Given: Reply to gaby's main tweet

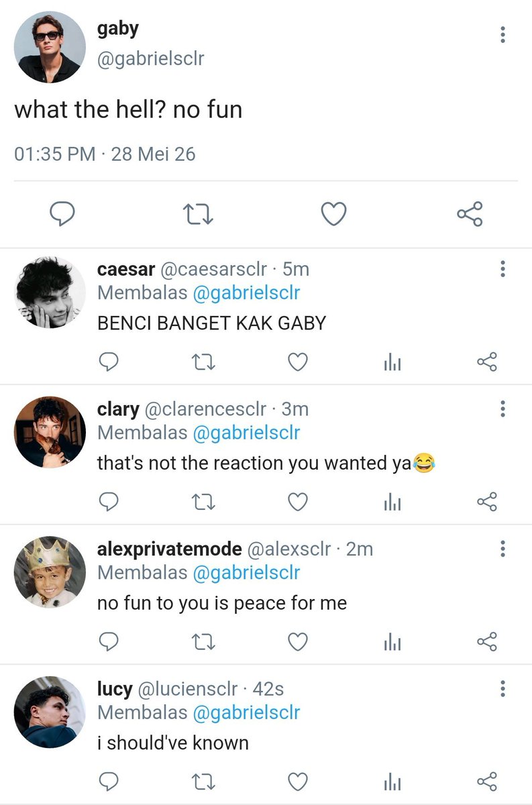Looking at the screenshot, I should click(x=62, y=214).
